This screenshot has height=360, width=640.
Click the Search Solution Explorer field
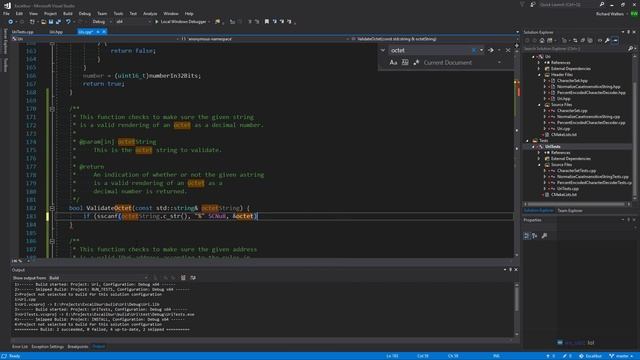click(575, 49)
